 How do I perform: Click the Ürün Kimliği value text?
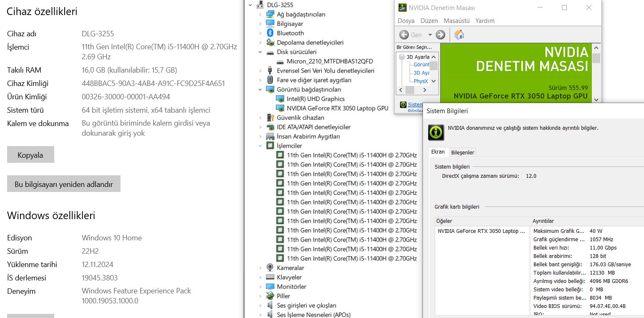tap(126, 96)
